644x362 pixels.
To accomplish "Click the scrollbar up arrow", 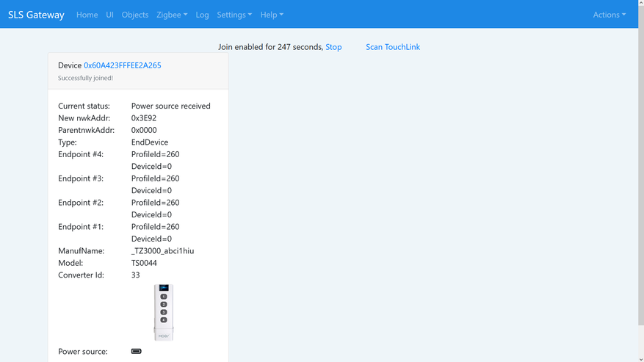I will (x=640, y=3).
